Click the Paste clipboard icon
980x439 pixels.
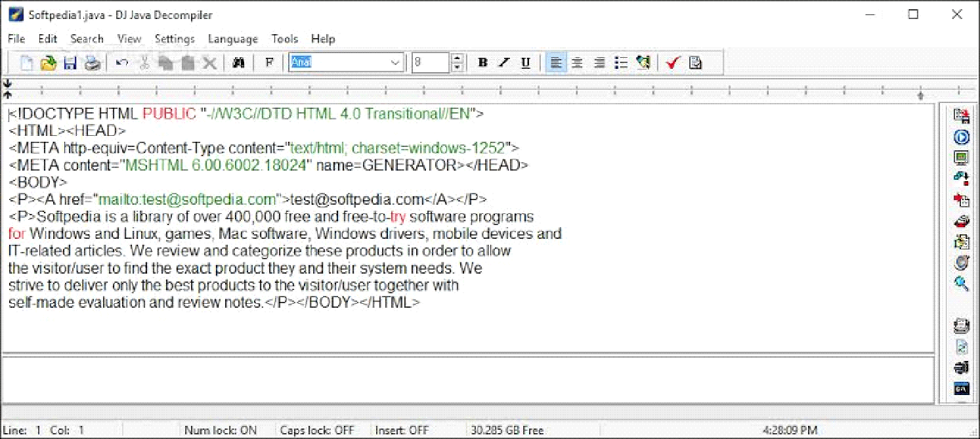click(188, 63)
